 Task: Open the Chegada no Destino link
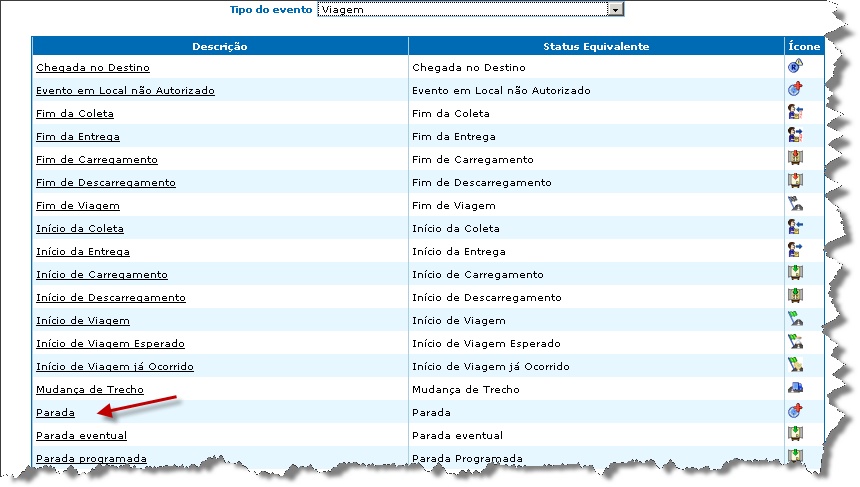coord(93,67)
